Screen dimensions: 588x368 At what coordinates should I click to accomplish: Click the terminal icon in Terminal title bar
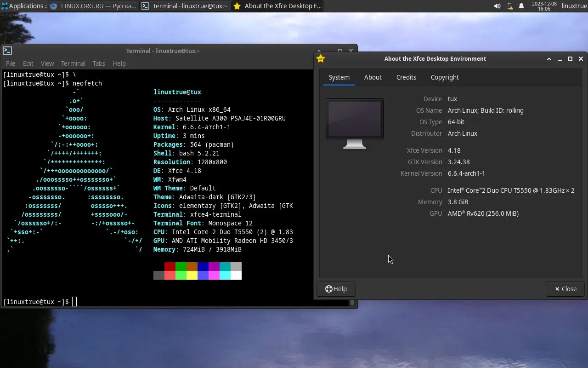(7, 51)
